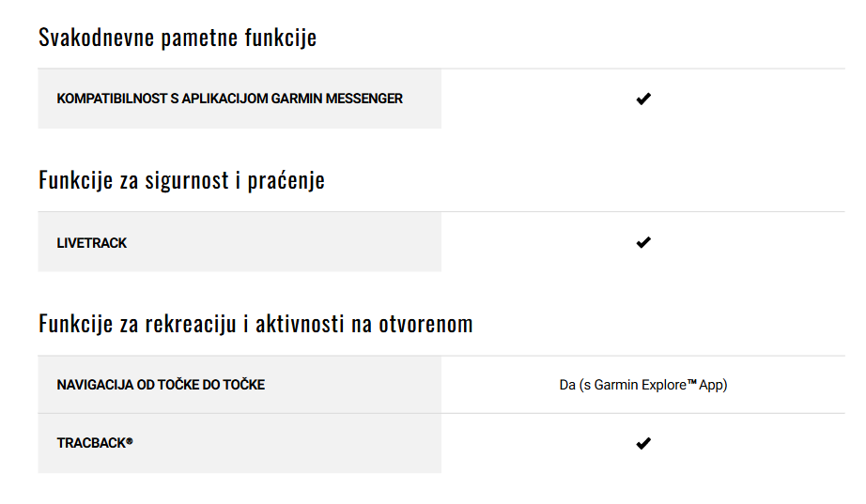Select the Kompatibilnost s aplikacijom Garmin Messenger label
Viewport: 866px width, 504px height.
tap(230, 99)
